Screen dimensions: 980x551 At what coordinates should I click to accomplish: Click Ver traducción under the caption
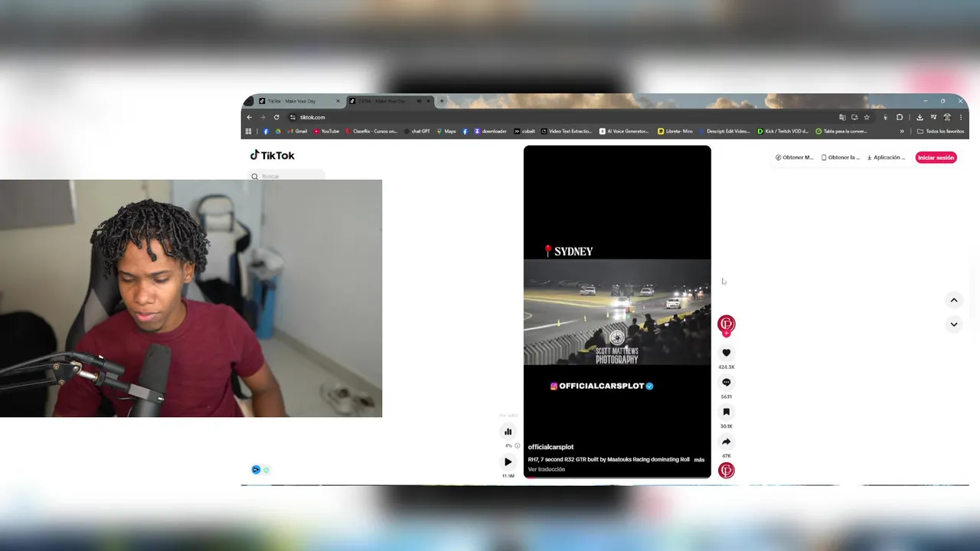[x=547, y=469]
